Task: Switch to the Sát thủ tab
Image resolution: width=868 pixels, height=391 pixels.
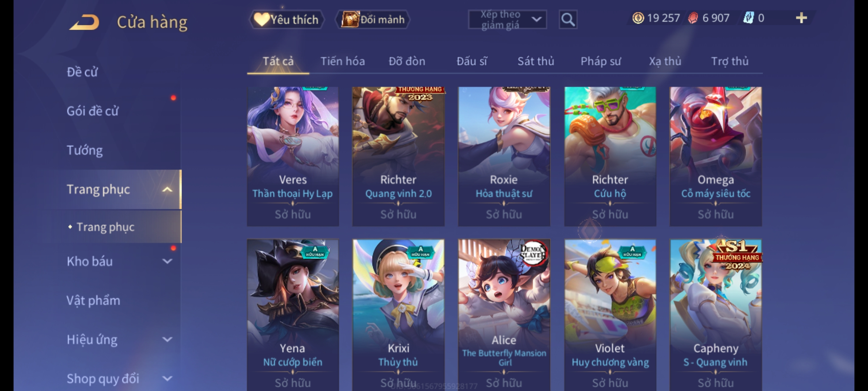Action: (x=536, y=61)
